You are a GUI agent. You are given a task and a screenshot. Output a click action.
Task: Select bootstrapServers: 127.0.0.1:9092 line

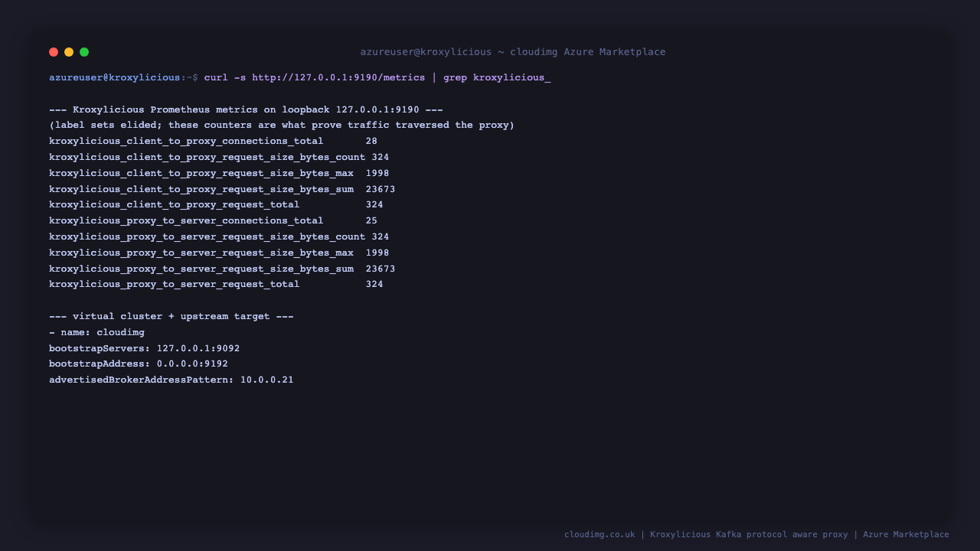(145, 348)
